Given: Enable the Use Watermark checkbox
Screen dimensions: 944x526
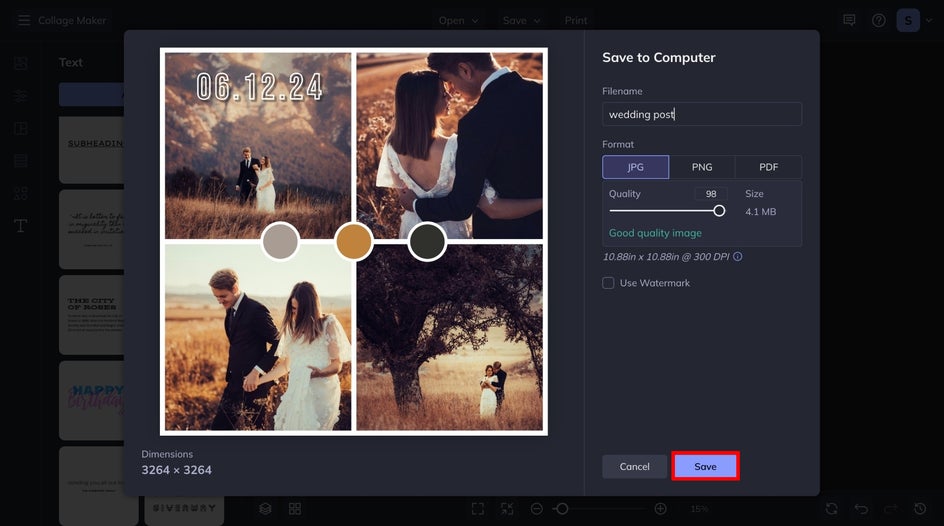Looking at the screenshot, I should pyautogui.click(x=608, y=283).
